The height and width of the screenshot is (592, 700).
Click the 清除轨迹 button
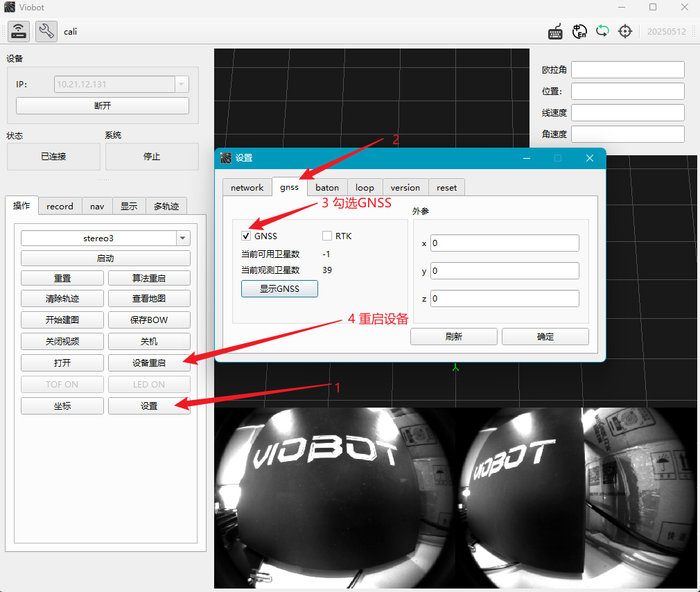(62, 298)
